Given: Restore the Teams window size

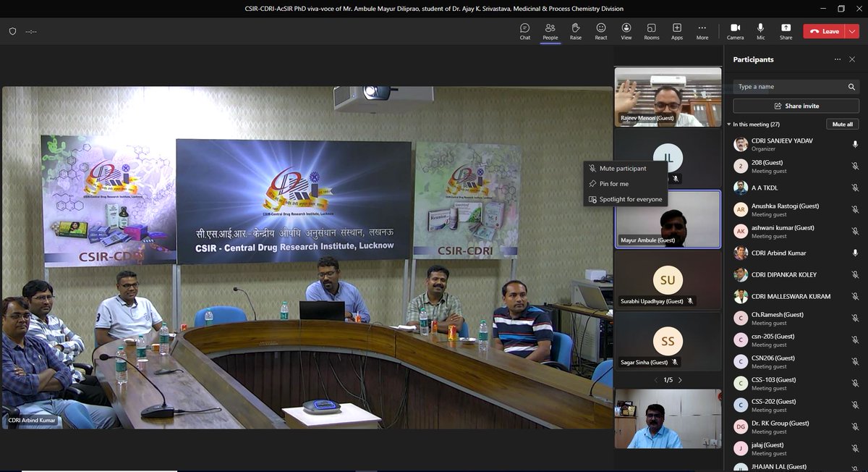Looking at the screenshot, I should tap(841, 9).
